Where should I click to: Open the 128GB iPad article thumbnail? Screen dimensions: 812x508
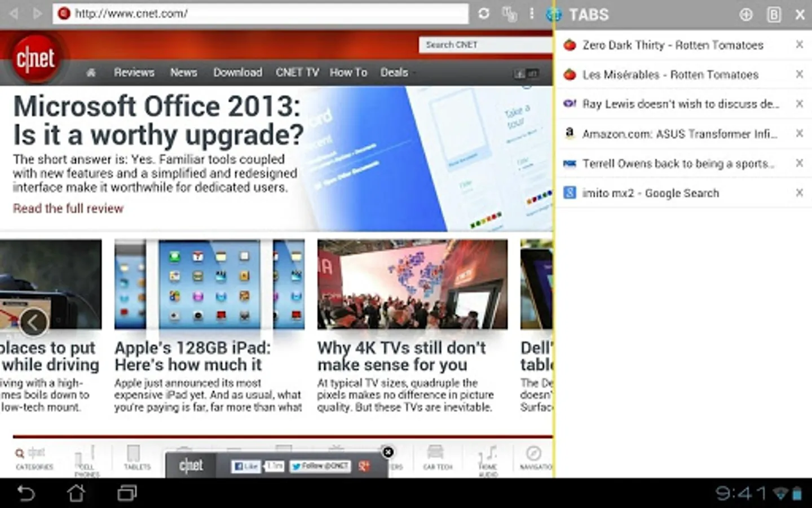click(x=209, y=284)
